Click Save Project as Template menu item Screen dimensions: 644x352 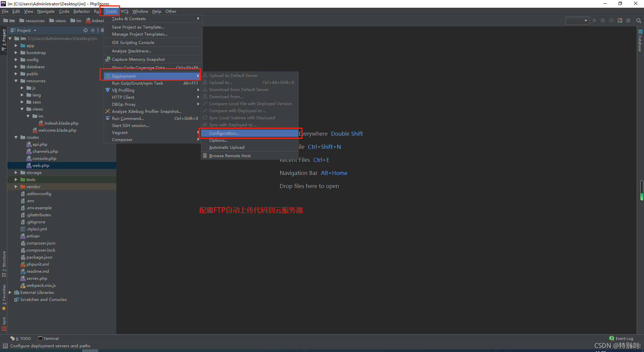(153, 27)
